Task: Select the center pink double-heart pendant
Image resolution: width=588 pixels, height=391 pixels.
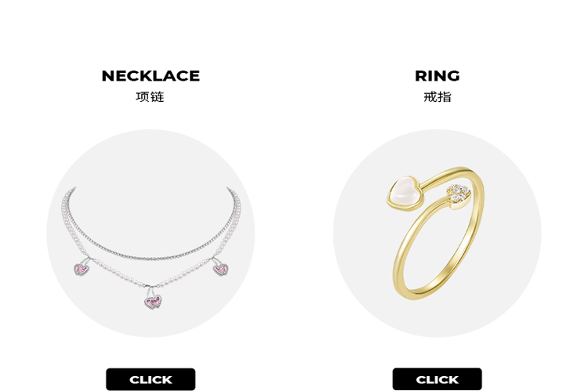Action: 153,302
